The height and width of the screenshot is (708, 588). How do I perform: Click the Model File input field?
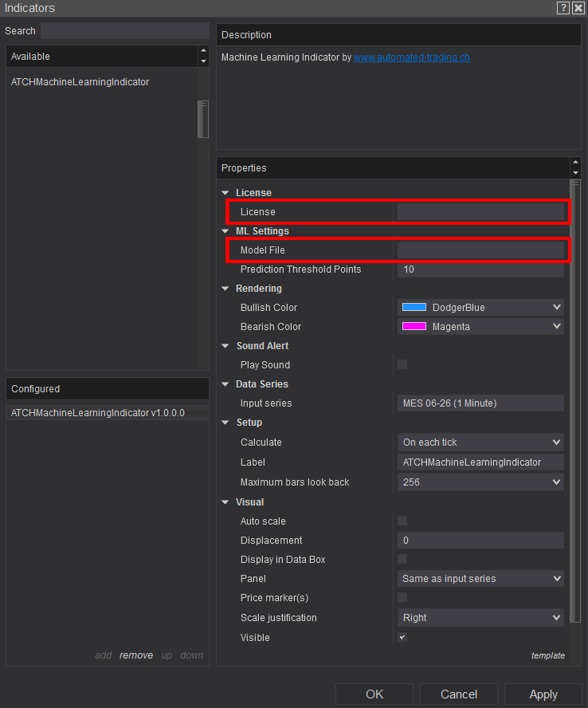pos(480,250)
